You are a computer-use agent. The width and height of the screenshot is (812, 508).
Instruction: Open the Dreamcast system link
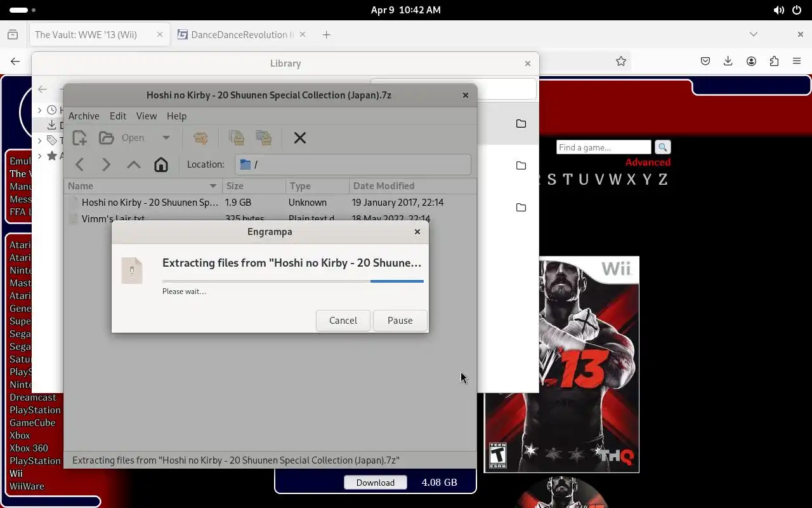coord(33,398)
